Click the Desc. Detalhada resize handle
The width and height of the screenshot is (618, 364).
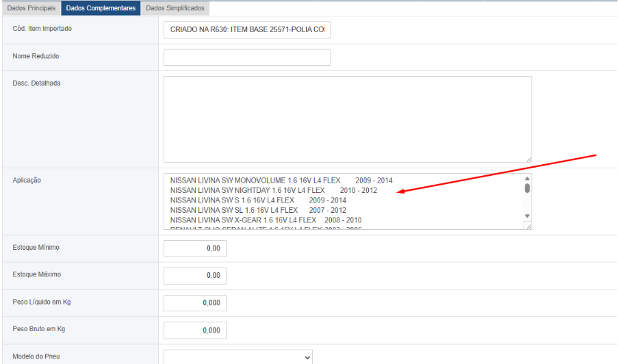[x=528, y=159]
